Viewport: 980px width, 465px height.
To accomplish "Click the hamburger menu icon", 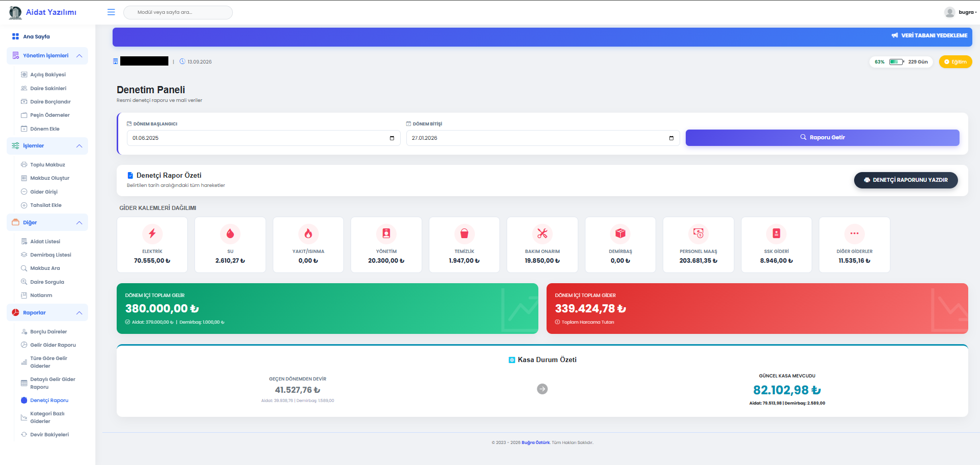I will pyautogui.click(x=111, y=12).
